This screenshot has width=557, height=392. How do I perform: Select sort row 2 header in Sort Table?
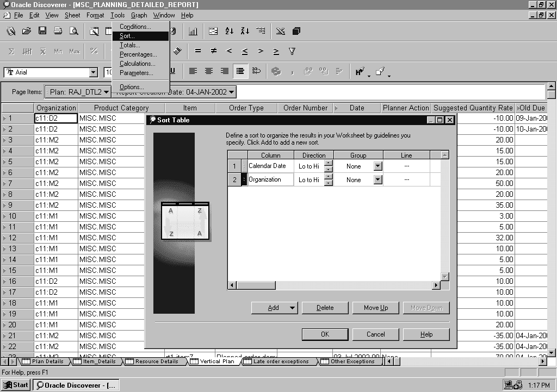[x=234, y=179]
